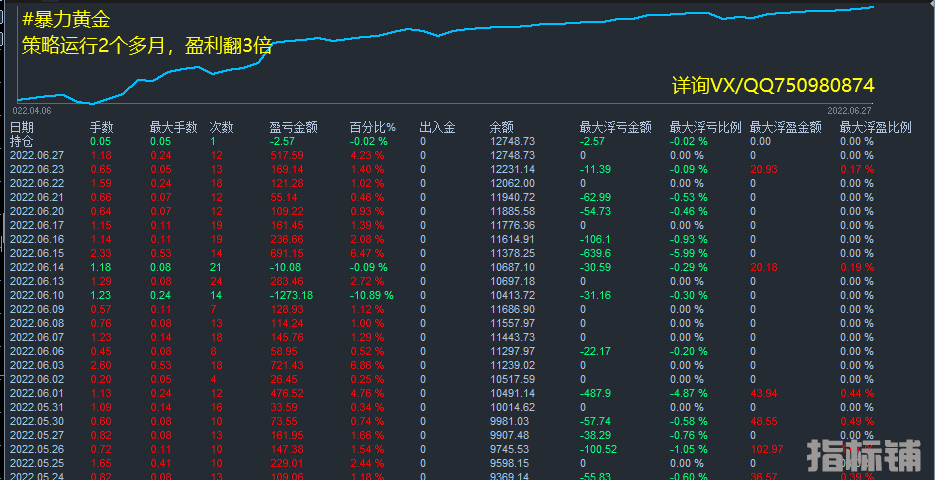This screenshot has width=935, height=480.
Task: Click the 2.60 lot size cell
Action: coord(100,366)
